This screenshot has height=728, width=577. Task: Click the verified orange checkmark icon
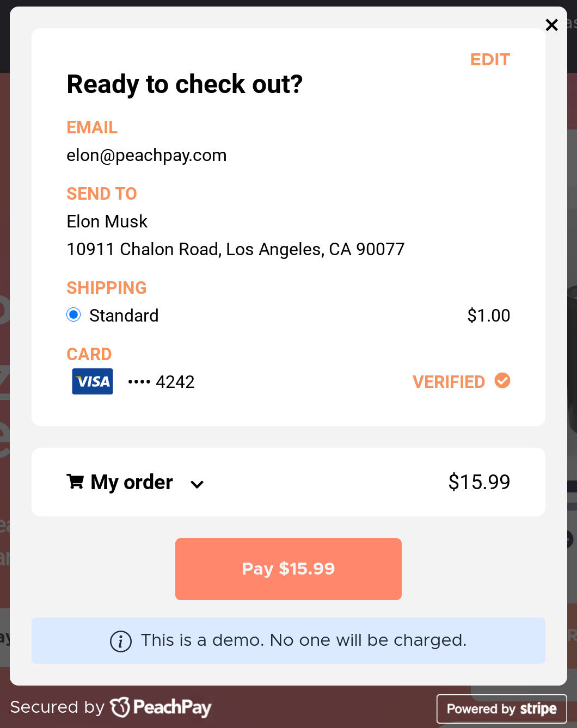[502, 381]
